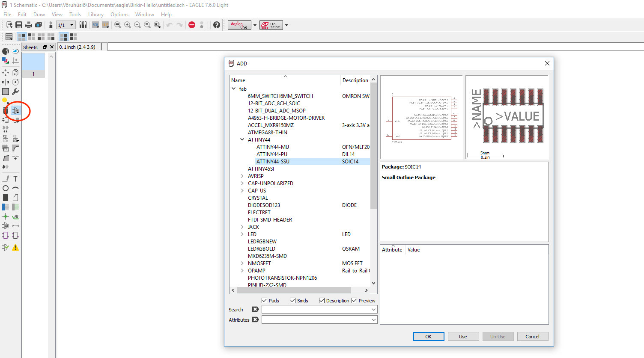Clear the Attributes field with X
Viewport: 644px width, 358px height.
(x=255, y=320)
